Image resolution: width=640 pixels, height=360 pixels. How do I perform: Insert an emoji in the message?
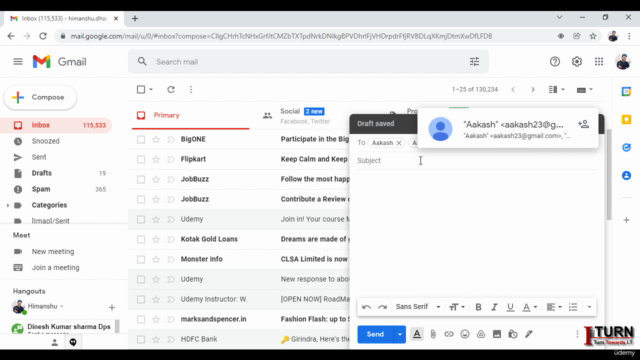point(465,334)
